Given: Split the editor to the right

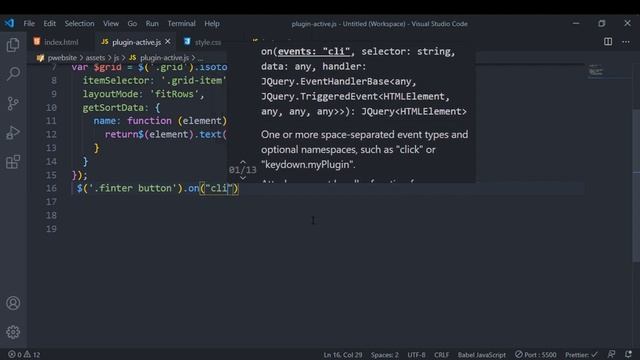Looking at the screenshot, I should pyautogui.click(x=608, y=42).
